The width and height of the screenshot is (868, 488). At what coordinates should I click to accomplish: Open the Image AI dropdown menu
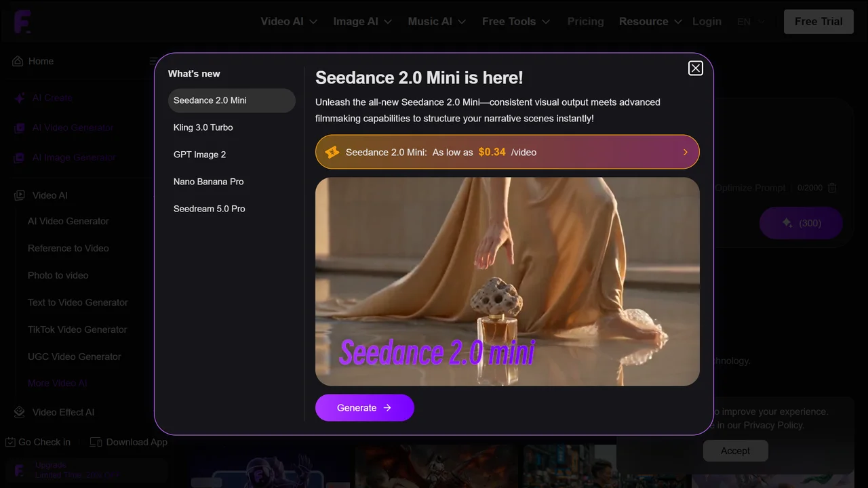pyautogui.click(x=363, y=22)
